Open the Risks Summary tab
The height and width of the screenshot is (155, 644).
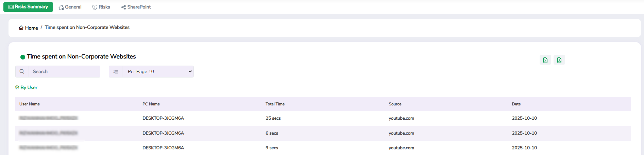[x=28, y=7]
